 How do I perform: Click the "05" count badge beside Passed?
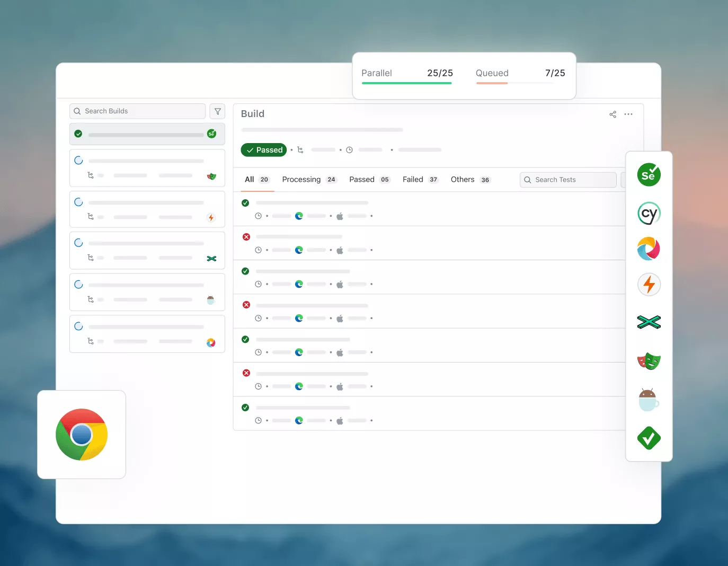click(385, 180)
